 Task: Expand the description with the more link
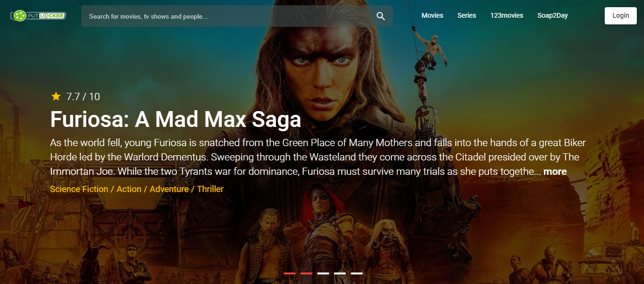[x=555, y=171]
